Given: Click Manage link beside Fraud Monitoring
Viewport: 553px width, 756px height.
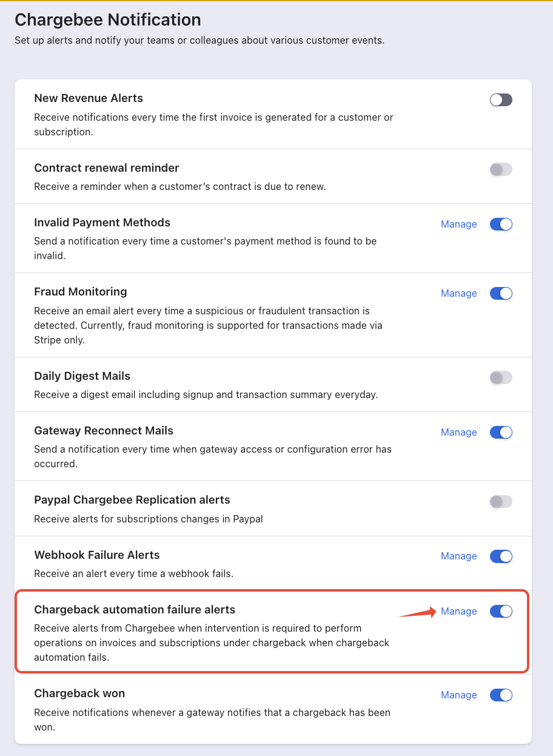Looking at the screenshot, I should point(458,294).
